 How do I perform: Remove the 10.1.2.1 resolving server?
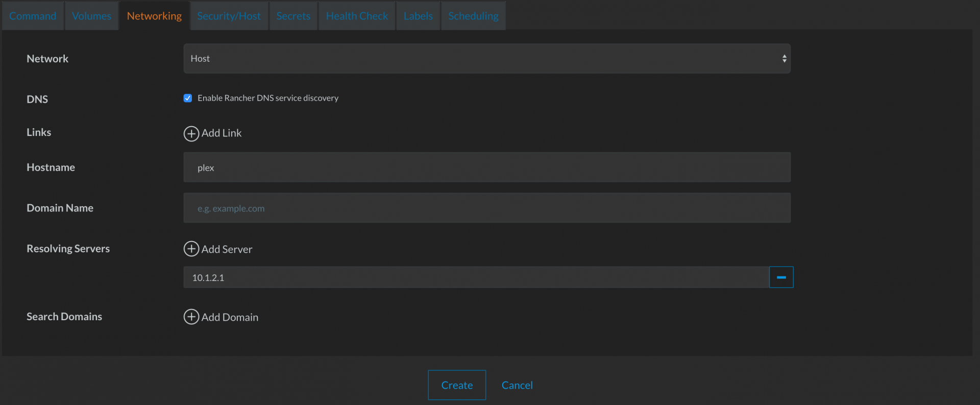(x=781, y=277)
